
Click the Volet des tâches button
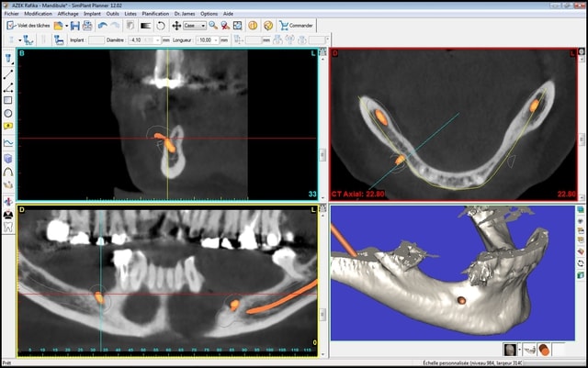pos(32,26)
